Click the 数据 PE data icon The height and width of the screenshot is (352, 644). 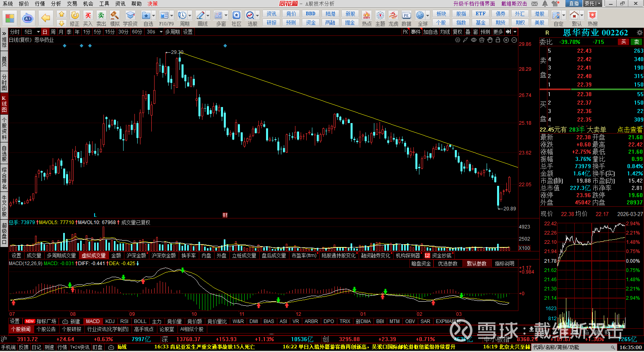(406, 16)
